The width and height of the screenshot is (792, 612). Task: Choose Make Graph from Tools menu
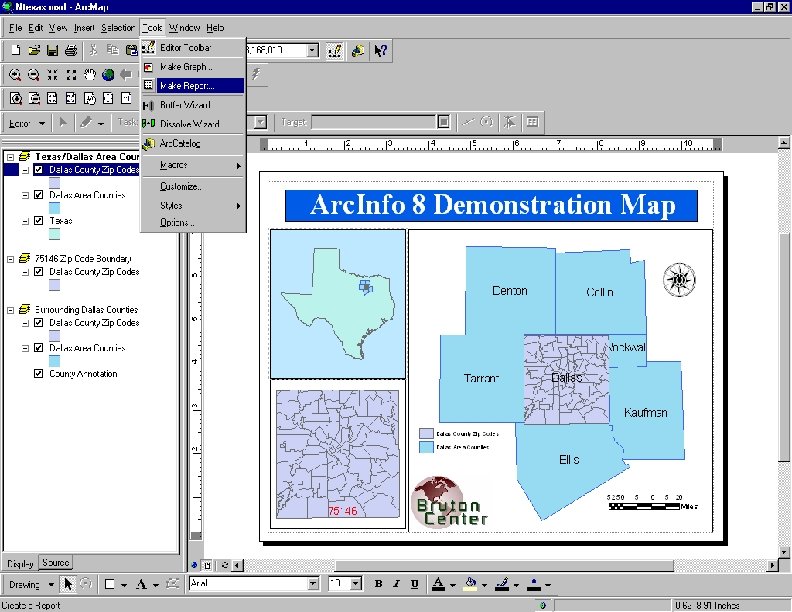click(193, 67)
